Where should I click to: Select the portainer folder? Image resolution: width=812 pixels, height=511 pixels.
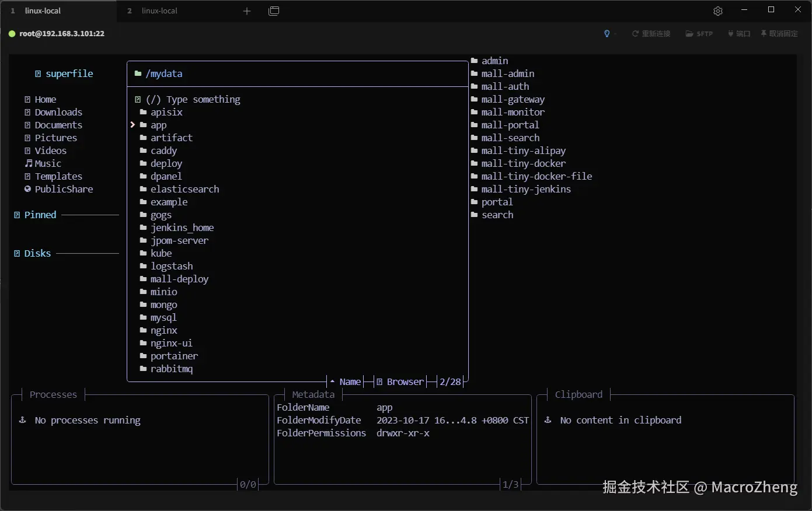tap(174, 356)
